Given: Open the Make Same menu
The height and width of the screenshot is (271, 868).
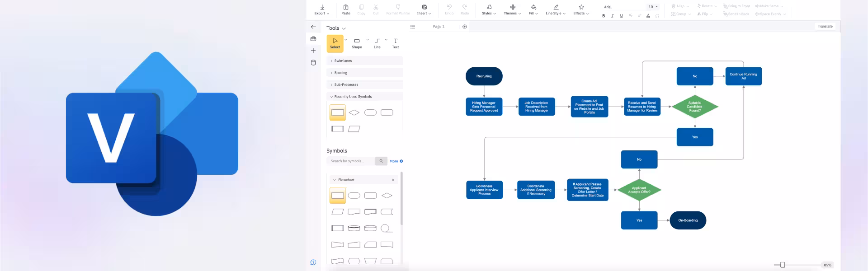Looking at the screenshot, I should point(769,6).
